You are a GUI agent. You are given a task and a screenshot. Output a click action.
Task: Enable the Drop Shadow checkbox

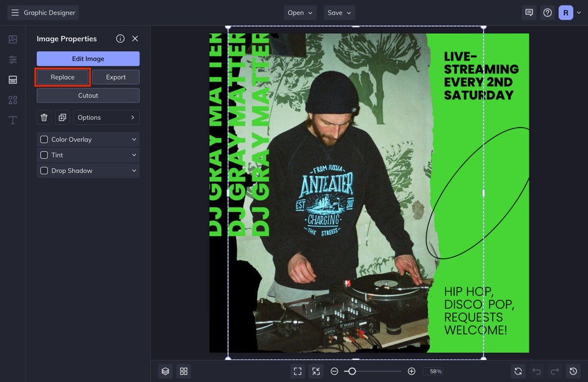[44, 170]
